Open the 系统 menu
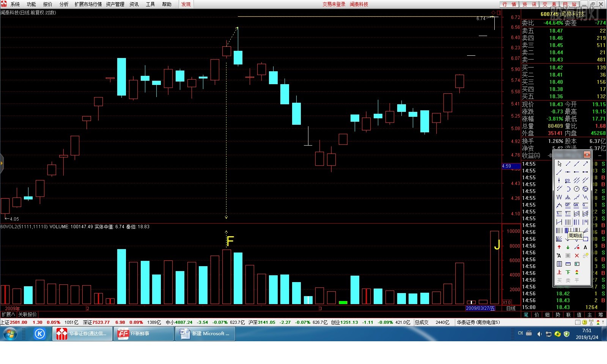The height and width of the screenshot is (364, 607). [x=15, y=4]
